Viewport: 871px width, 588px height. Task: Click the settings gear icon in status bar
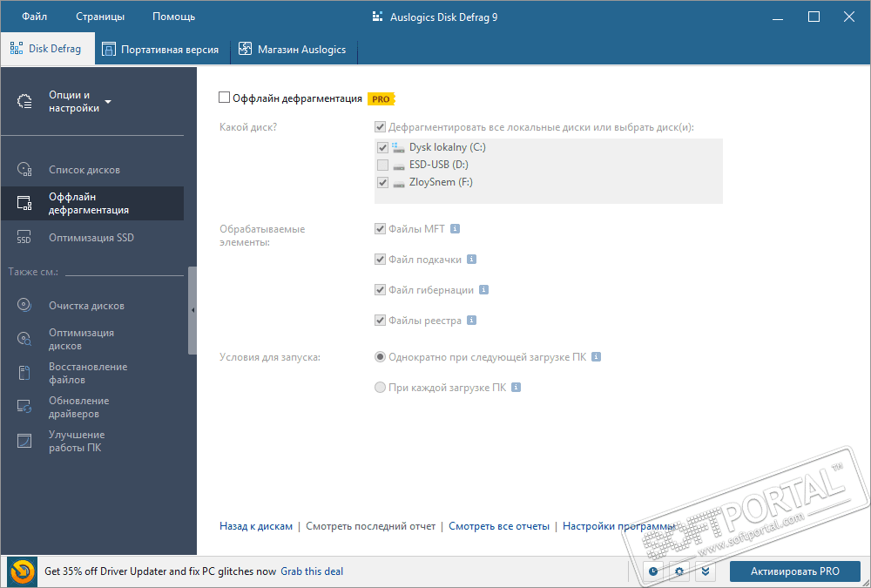(x=679, y=571)
